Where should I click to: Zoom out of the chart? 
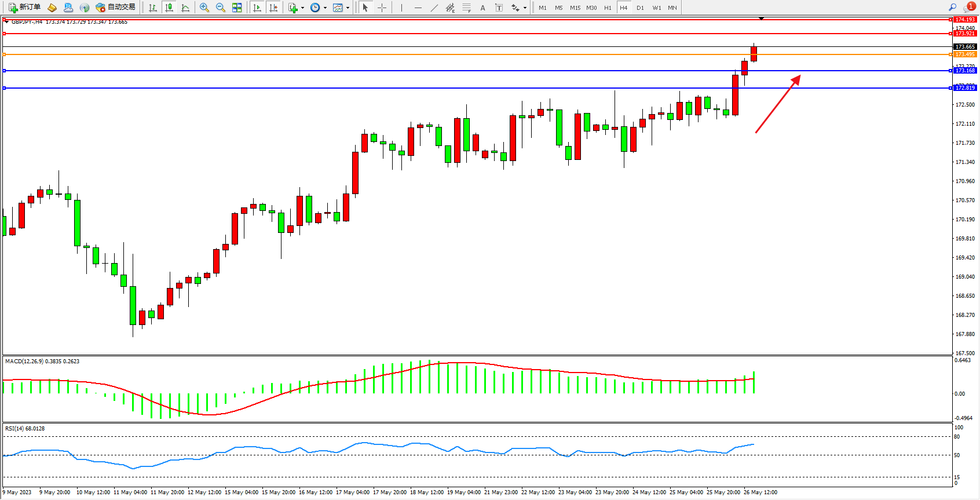(x=221, y=8)
